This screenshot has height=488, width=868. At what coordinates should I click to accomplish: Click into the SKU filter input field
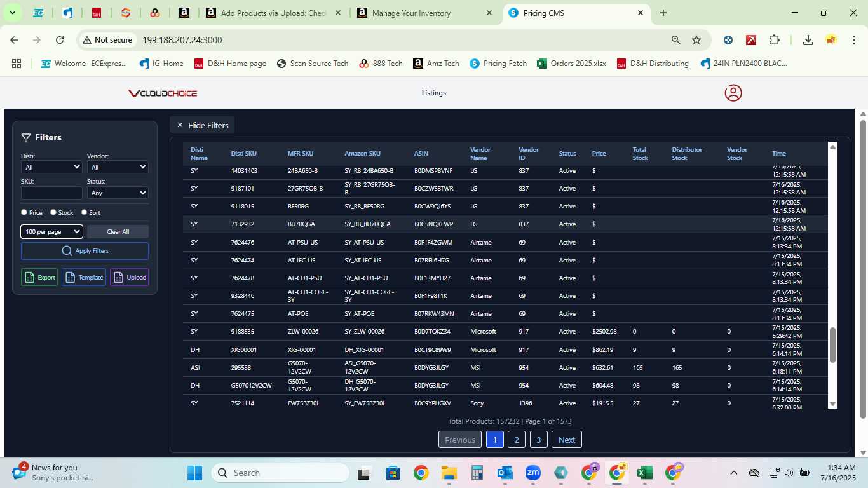tap(51, 193)
